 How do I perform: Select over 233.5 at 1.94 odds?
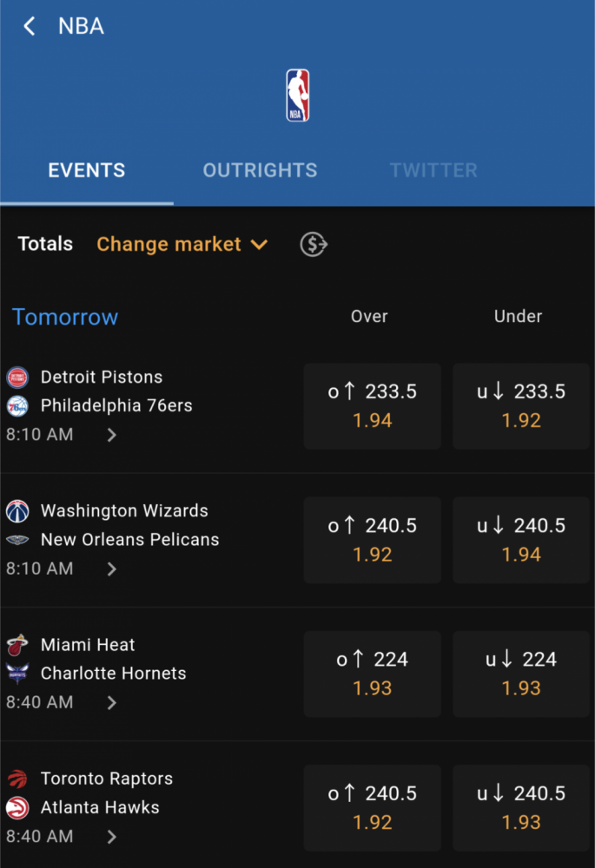coord(373,406)
